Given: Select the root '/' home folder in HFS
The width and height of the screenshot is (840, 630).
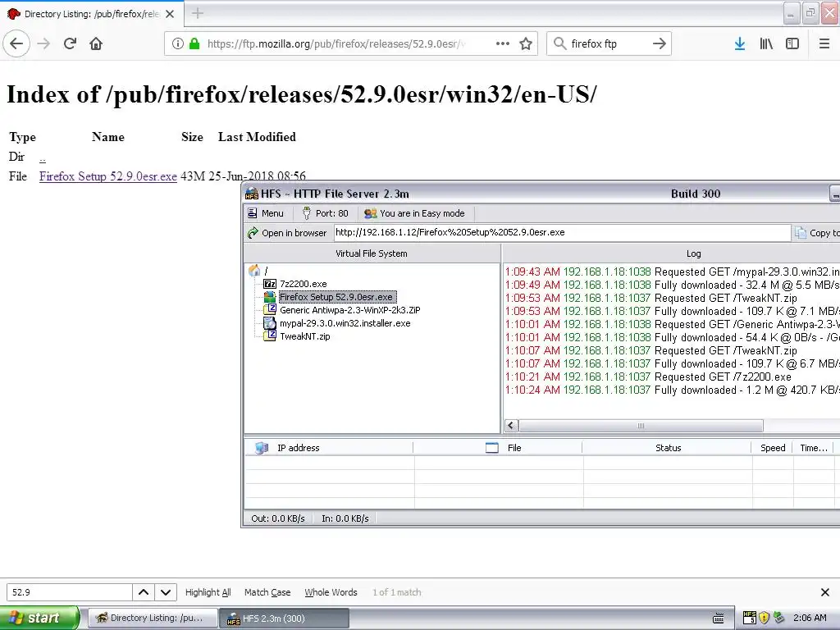Looking at the screenshot, I should pyautogui.click(x=258, y=271).
